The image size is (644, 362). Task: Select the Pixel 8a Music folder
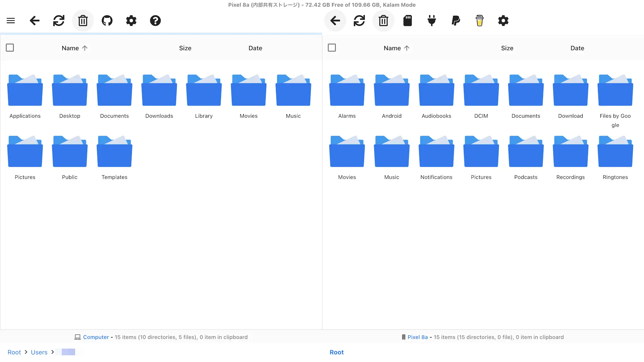coord(392,158)
